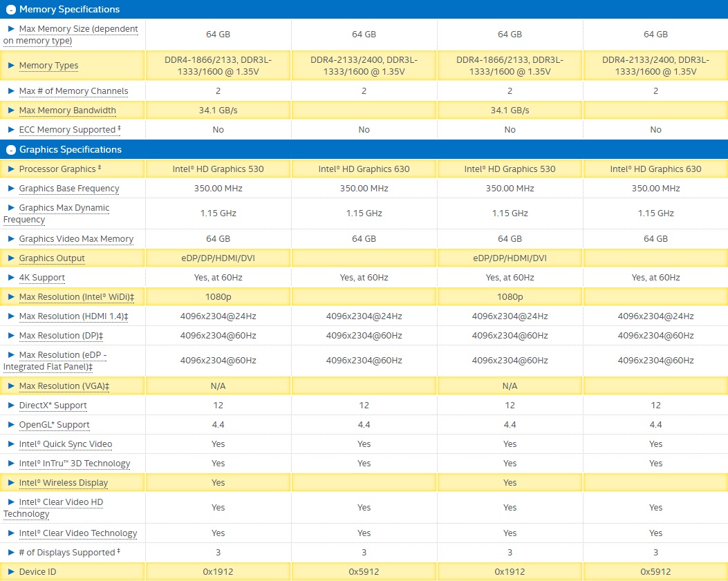Open the OpenGL Support link
This screenshot has width=728, height=581.
point(55,425)
